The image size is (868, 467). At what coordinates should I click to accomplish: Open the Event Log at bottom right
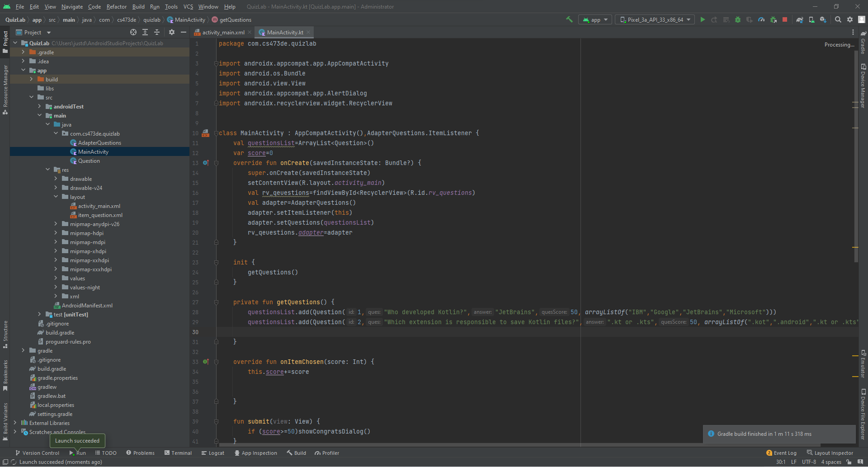[x=784, y=453]
